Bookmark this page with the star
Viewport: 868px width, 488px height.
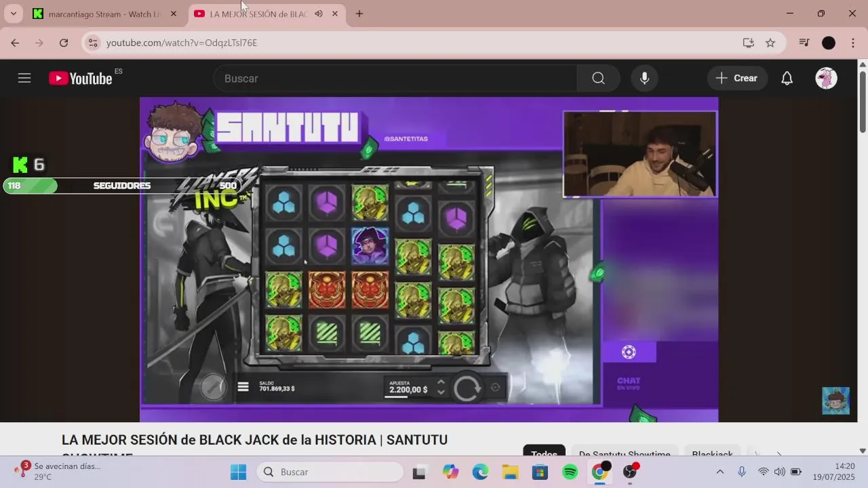click(770, 43)
